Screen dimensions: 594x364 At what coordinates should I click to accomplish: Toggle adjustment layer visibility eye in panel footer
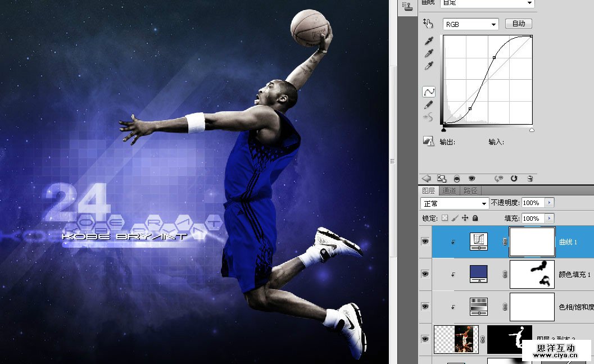pos(471,179)
